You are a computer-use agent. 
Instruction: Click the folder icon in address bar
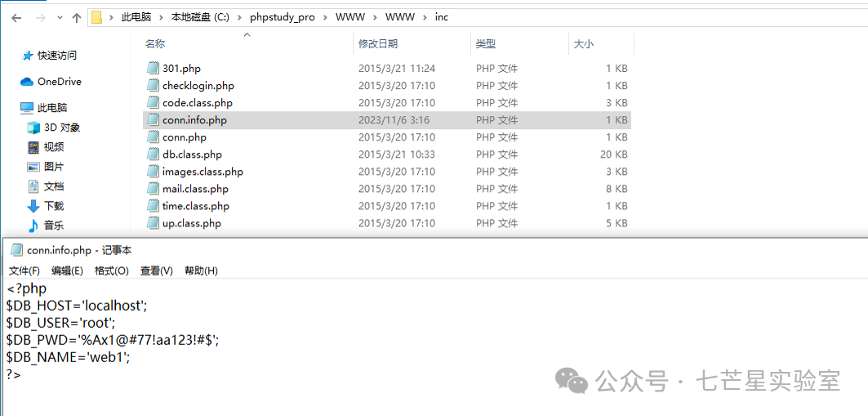click(97, 17)
